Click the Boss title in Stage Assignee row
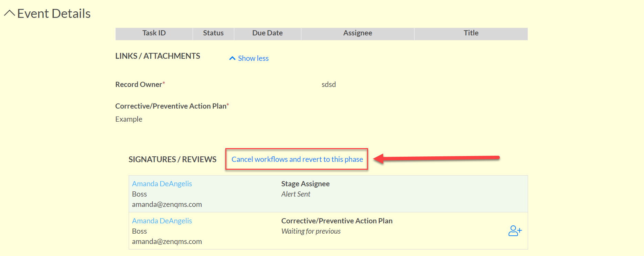 coord(139,194)
